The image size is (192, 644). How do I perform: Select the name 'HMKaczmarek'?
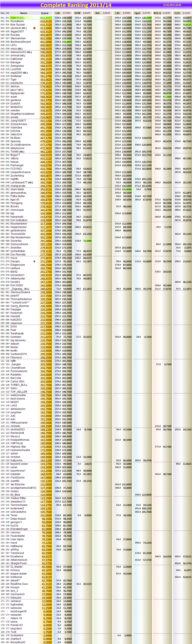point(19,423)
